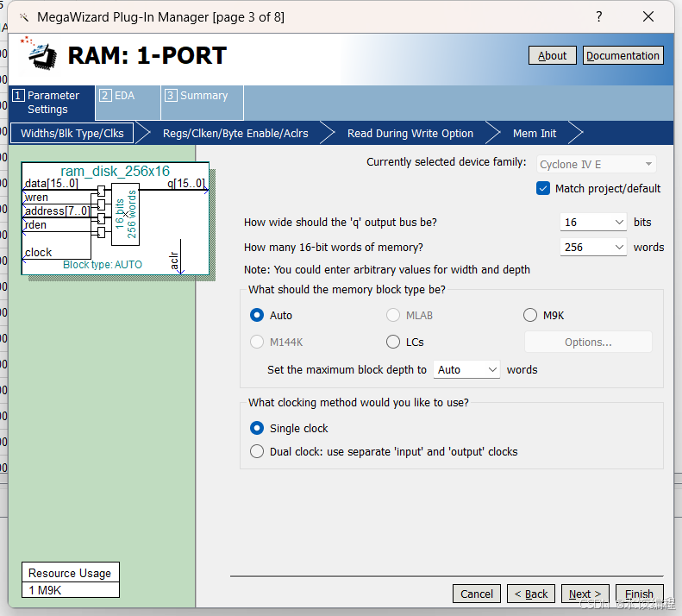The image size is (682, 616).
Task: Click the ram_disk_256x16 block title
Action: coord(115,171)
